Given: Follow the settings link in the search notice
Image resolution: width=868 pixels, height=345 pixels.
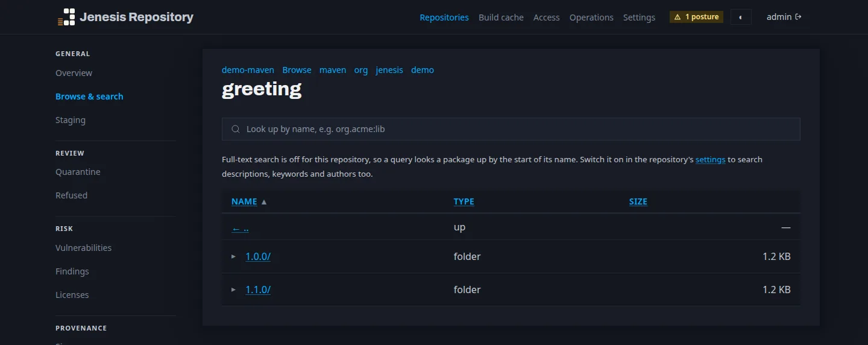Looking at the screenshot, I should tap(710, 160).
